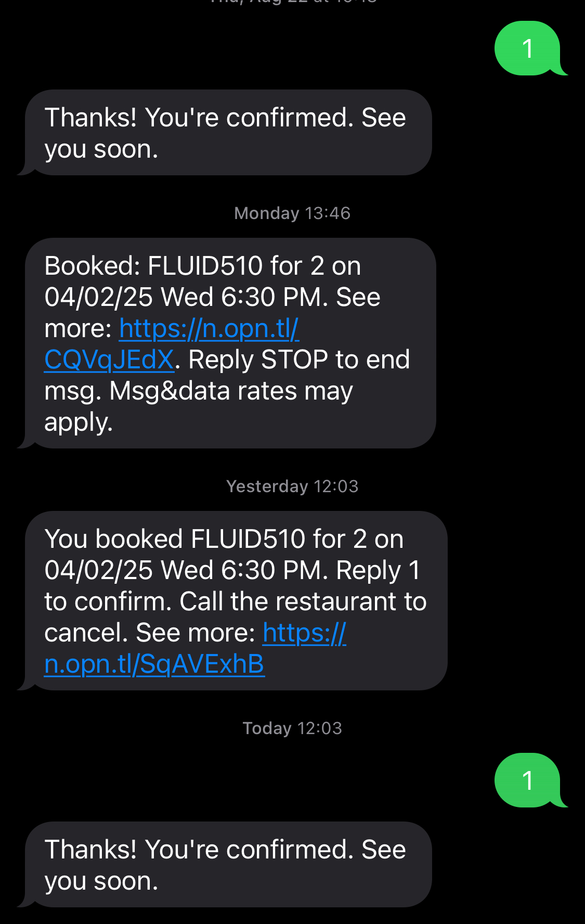585x924 pixels.
Task: Tap the 04/02/25 date in yesterday's message
Action: coord(99,571)
